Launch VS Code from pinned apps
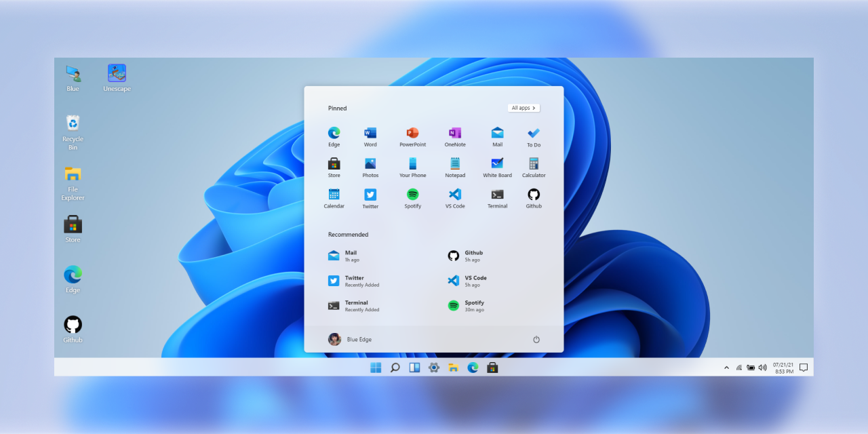Viewport: 868px width, 434px height. 455,195
